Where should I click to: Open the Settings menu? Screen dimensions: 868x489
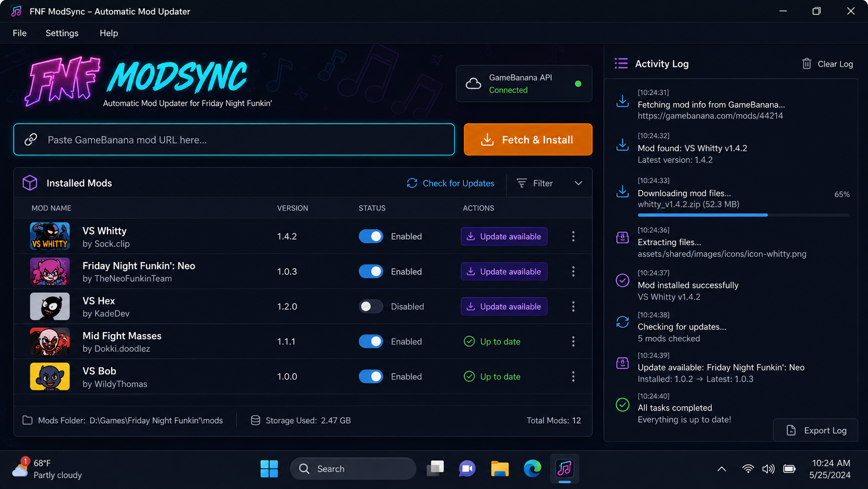pyautogui.click(x=62, y=33)
